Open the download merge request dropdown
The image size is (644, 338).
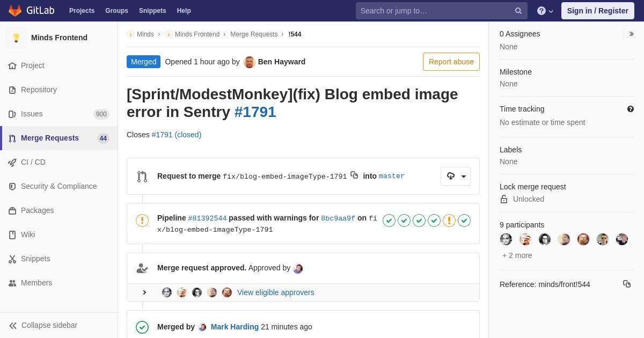click(x=456, y=176)
